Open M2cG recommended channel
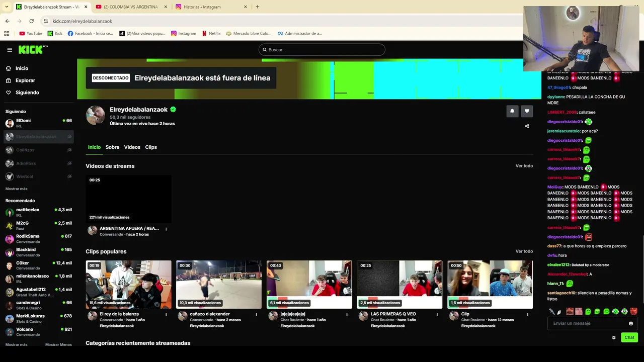644x362 pixels. [38, 226]
